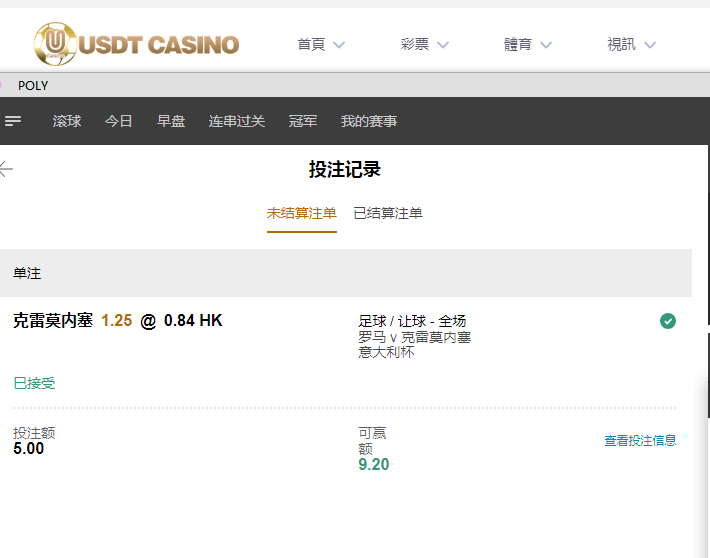The height and width of the screenshot is (558, 710).
Task: Go back using the left arrow
Action: click(6, 169)
